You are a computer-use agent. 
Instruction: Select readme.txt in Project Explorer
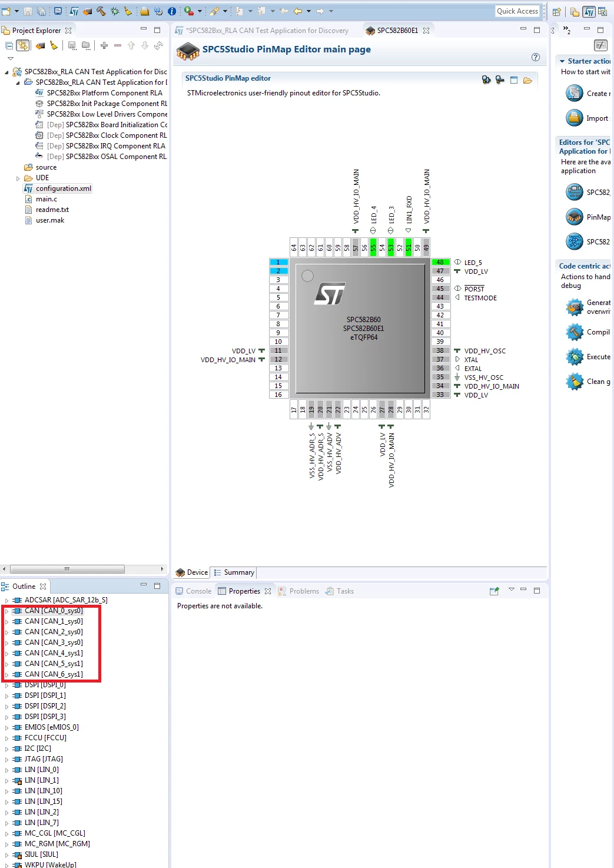[x=47, y=210]
